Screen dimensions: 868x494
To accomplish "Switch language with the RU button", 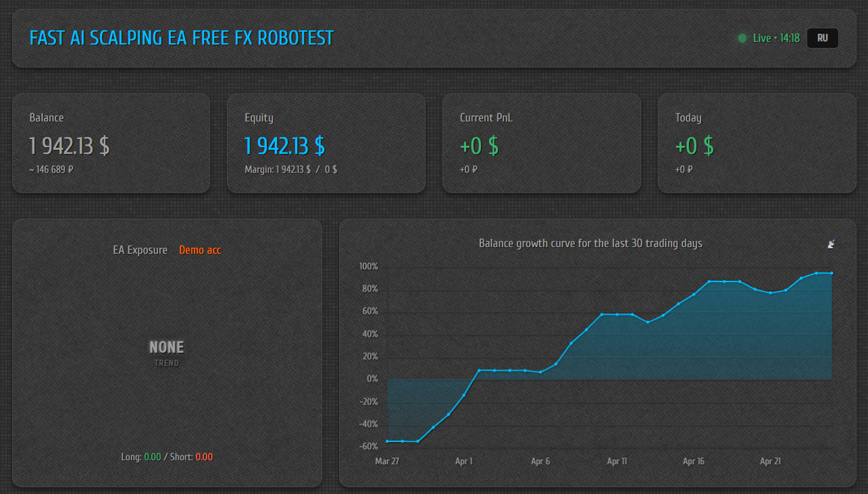I will [x=822, y=38].
